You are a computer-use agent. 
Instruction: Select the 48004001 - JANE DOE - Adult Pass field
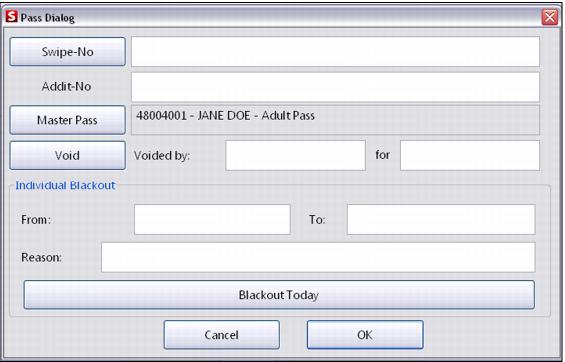335,120
